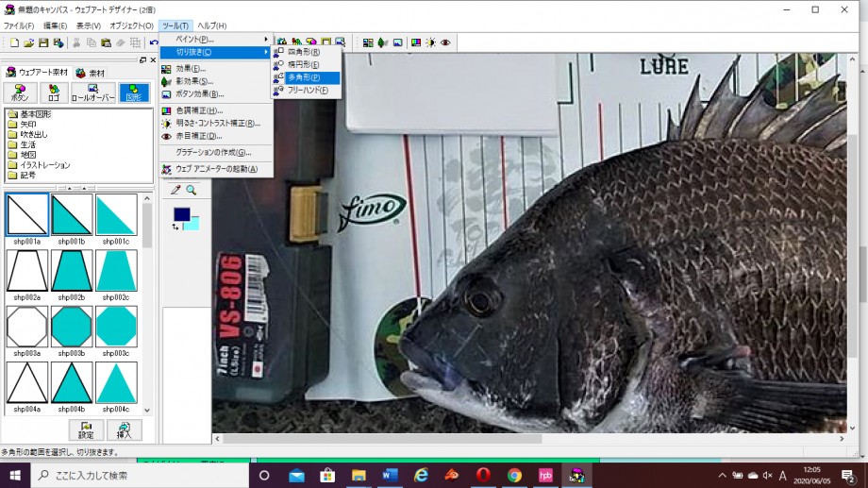This screenshot has width=868, height=488.
Task: Choose 四角形(R) rectangle cutout
Action: [x=306, y=52]
